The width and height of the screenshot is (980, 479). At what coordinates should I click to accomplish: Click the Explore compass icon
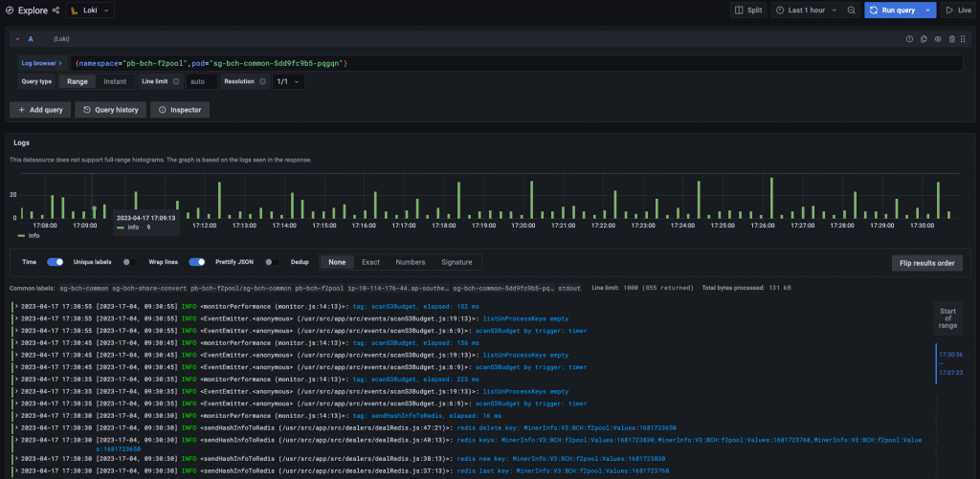10,10
